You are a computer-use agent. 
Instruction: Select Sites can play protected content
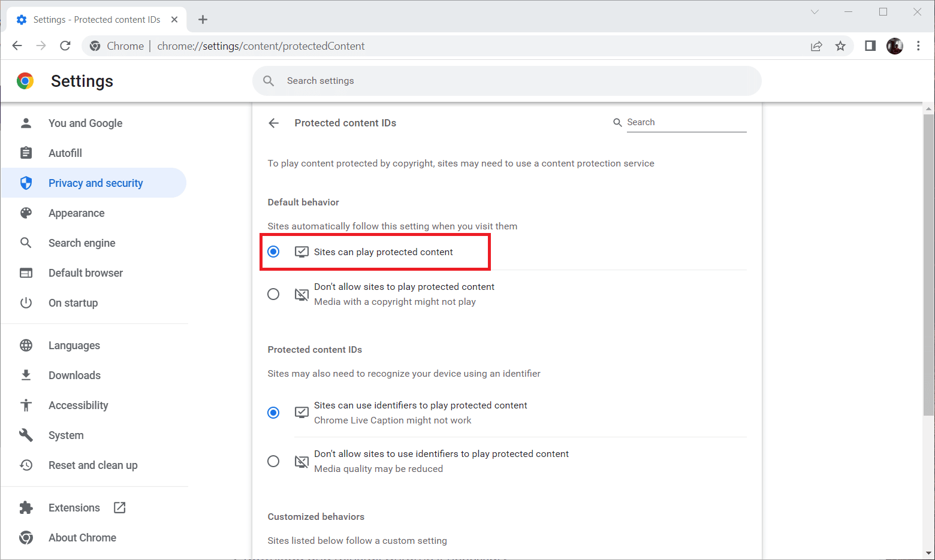coord(273,252)
